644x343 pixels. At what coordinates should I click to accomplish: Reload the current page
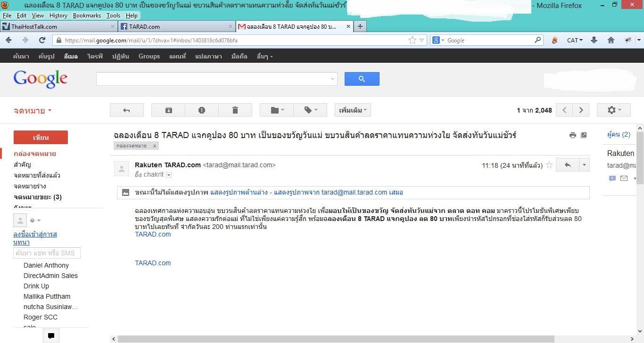(42, 40)
